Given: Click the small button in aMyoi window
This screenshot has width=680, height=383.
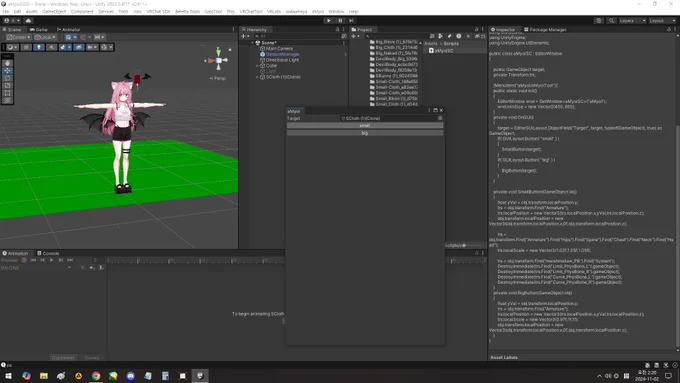Looking at the screenshot, I should pyautogui.click(x=365, y=126).
